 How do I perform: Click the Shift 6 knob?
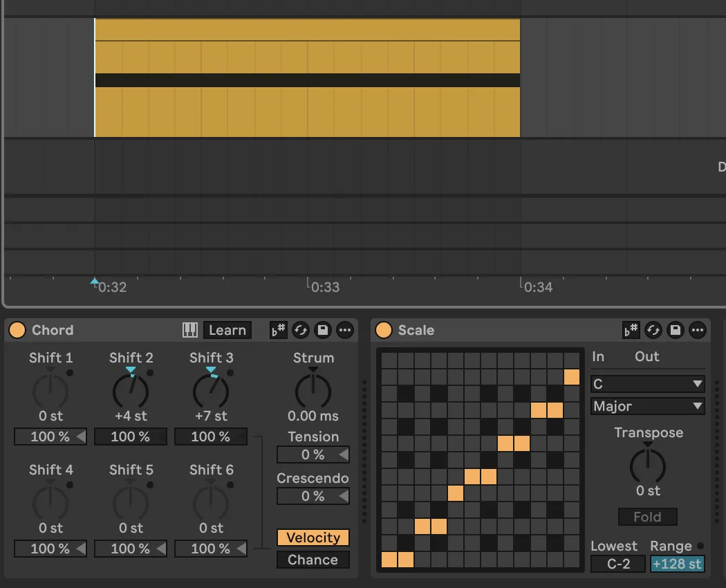pyautogui.click(x=211, y=503)
